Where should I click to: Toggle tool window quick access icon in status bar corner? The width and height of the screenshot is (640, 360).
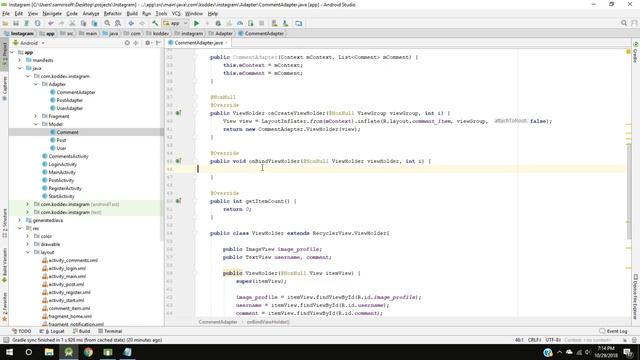(x=5, y=340)
